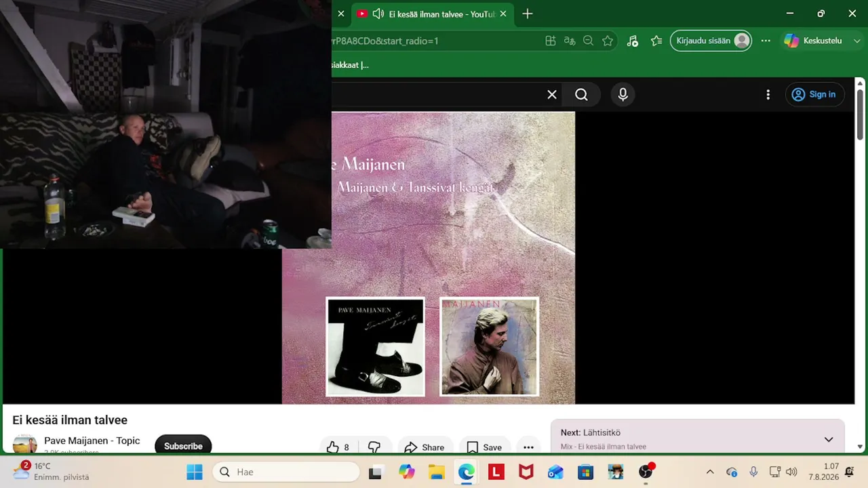Open McAfee from the taskbar
The image size is (868, 488).
526,472
